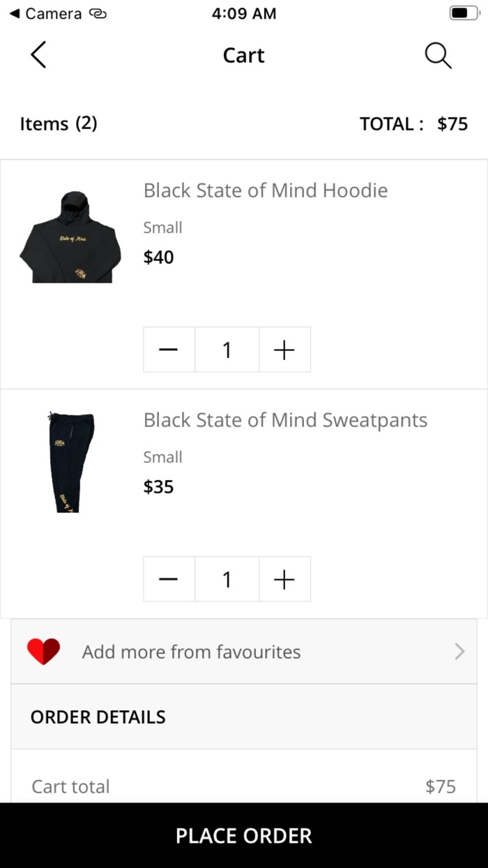Select the Black State of Mind Sweatpants title
Screen dimensions: 488x868
click(x=285, y=420)
